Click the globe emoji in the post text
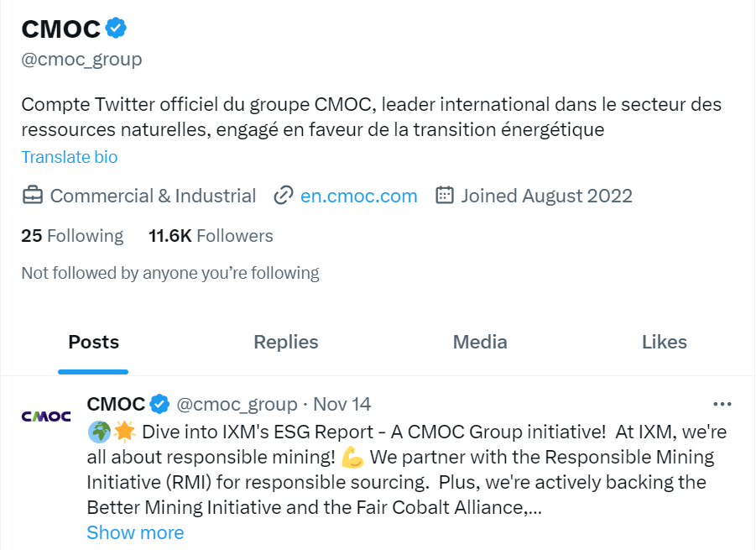This screenshot has height=550, width=756. pos(98,432)
